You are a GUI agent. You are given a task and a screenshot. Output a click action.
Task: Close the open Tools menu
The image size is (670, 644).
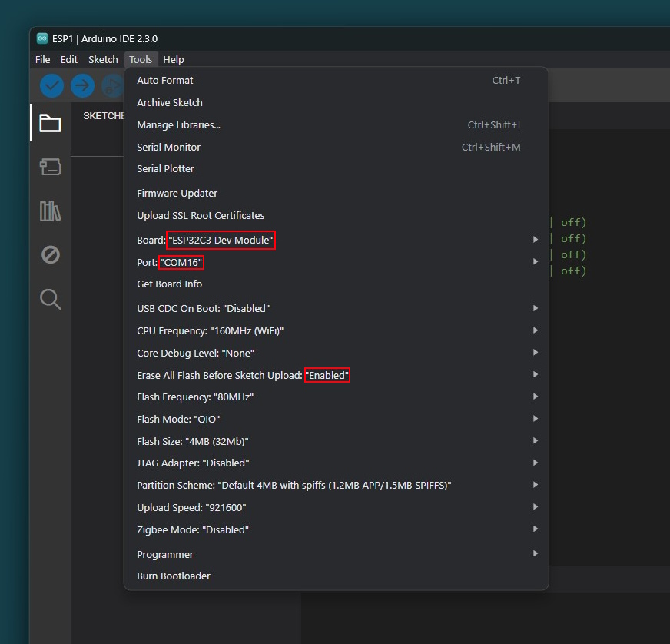pyautogui.click(x=141, y=59)
